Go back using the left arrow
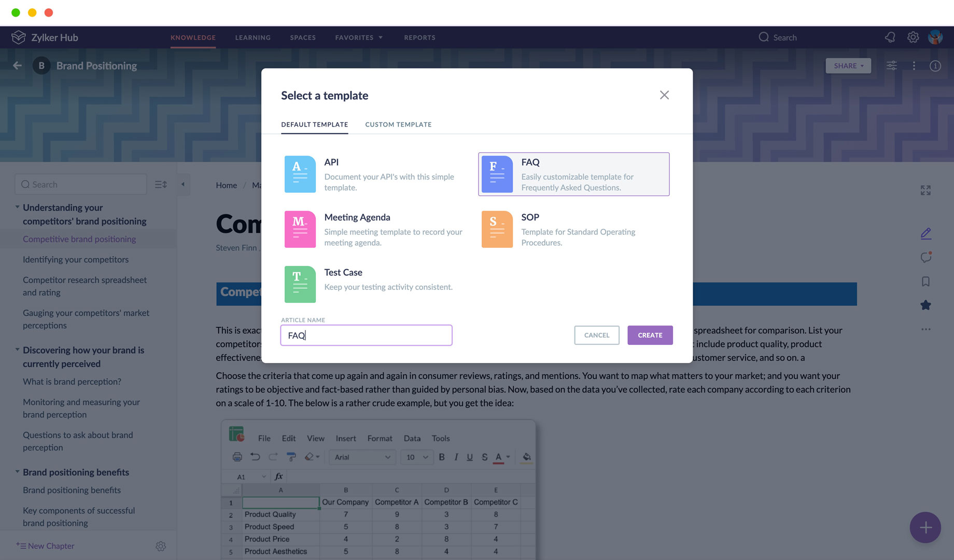 pyautogui.click(x=17, y=66)
